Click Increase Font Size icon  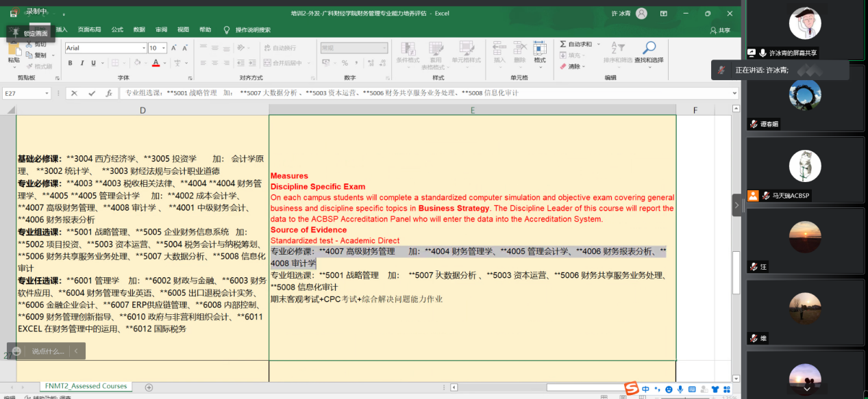click(x=174, y=48)
